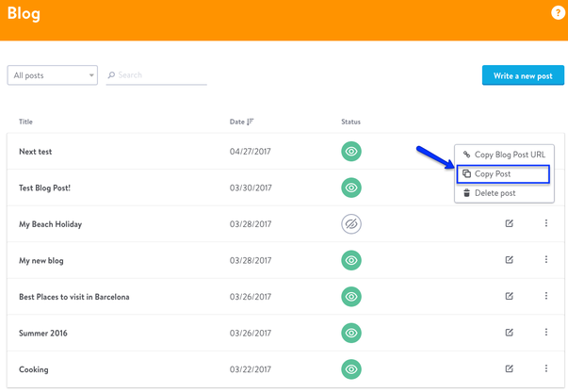Click the Search input field
Image resolution: width=568 pixels, height=392 pixels.
point(156,75)
